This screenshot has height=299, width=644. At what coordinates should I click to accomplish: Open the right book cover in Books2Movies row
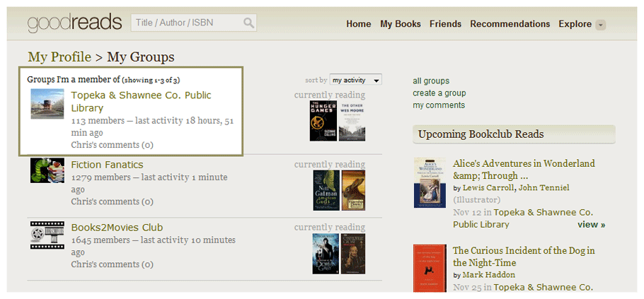(x=353, y=254)
